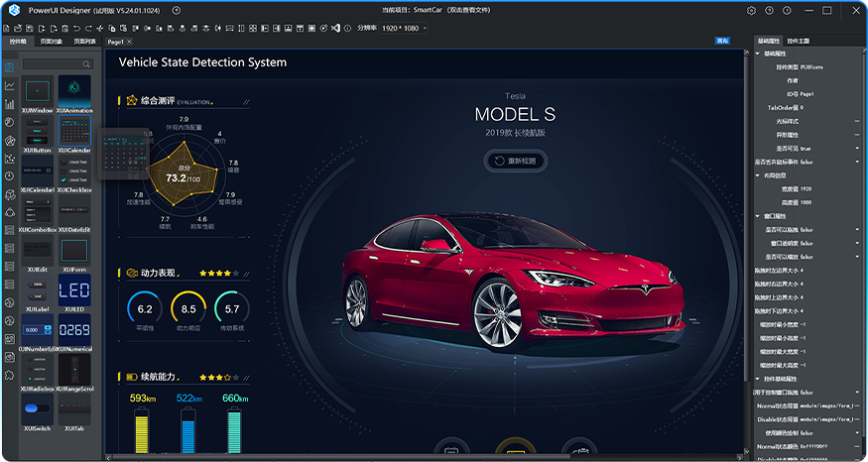Viewport: 868px width, 462px height.
Task: Open the 是否可见 true dropdown
Action: 857,149
